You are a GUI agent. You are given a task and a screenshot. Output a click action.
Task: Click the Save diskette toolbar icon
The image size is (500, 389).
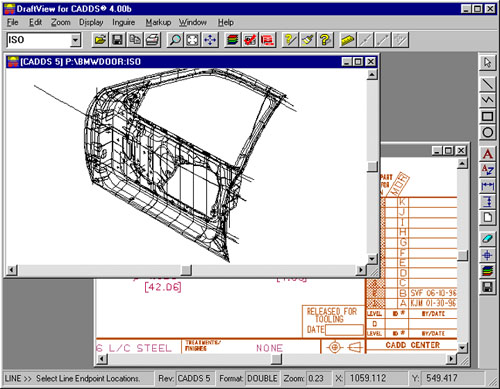pos(117,40)
